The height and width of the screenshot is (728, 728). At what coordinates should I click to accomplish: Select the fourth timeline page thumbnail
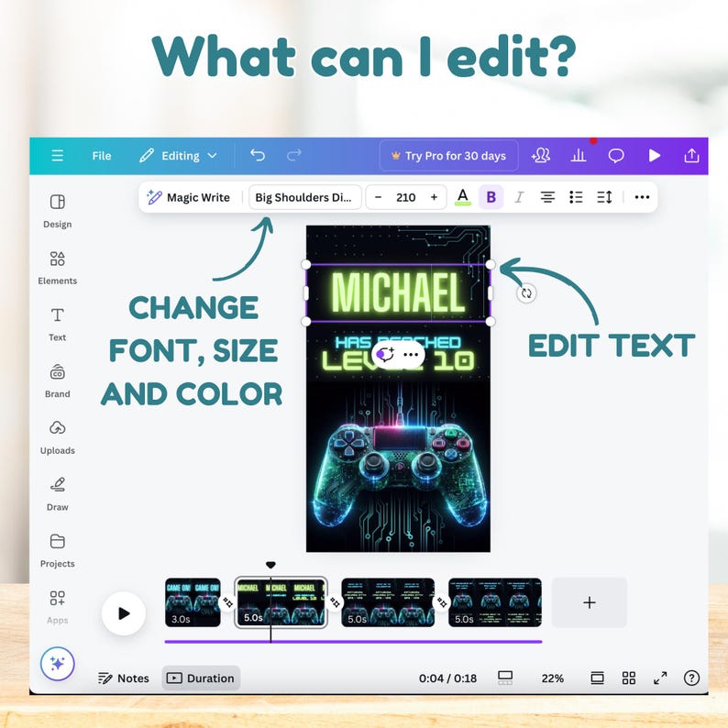(495, 602)
